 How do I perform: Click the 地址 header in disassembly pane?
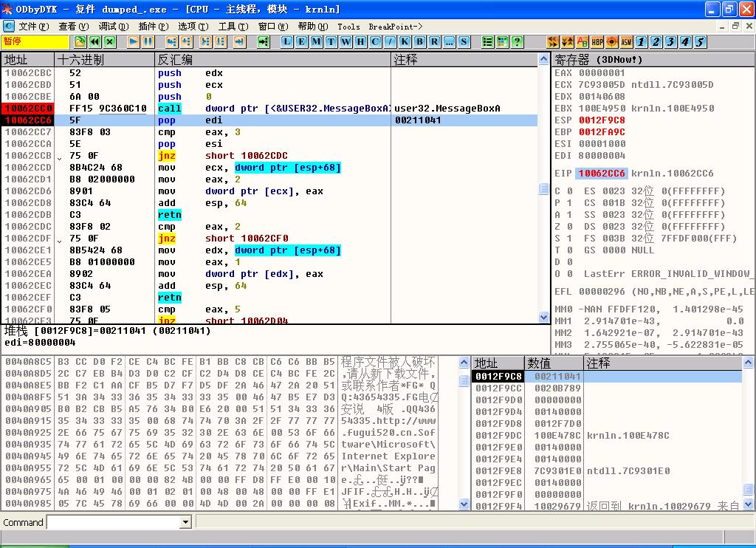tap(27, 60)
